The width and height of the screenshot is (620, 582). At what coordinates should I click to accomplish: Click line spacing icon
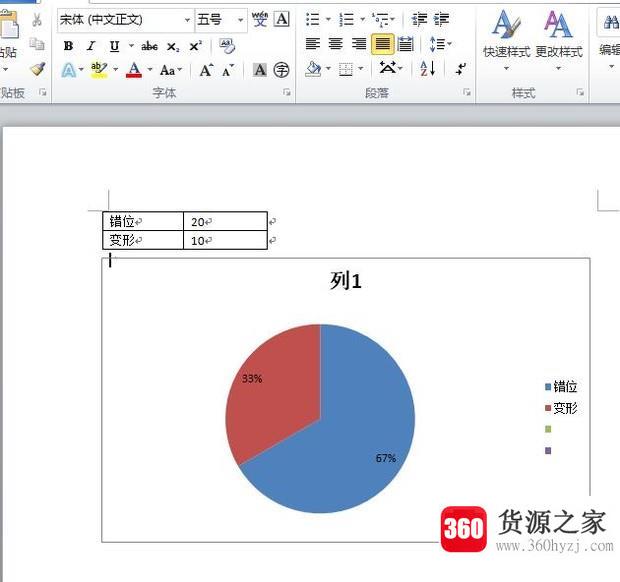(437, 44)
